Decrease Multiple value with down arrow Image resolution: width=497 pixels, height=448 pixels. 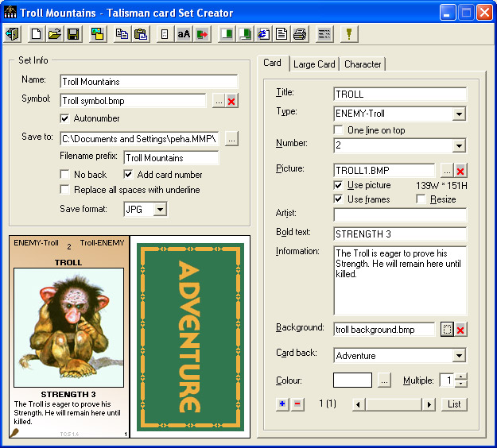461,384
